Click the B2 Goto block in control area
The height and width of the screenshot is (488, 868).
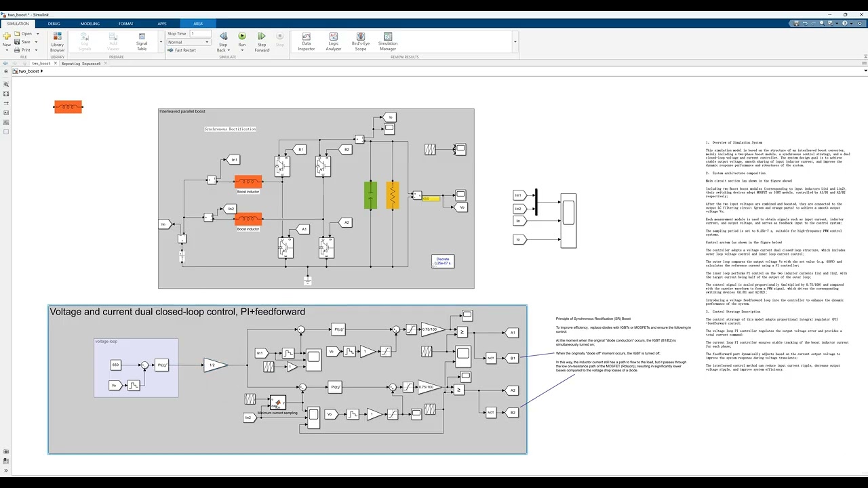coord(512,412)
